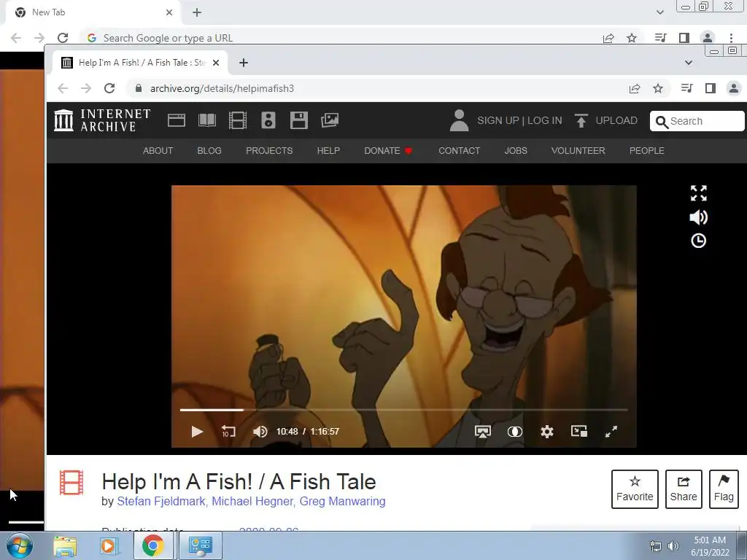This screenshot has height=560, width=747.
Task: Click the UPLOAD link
Action: pos(616,120)
